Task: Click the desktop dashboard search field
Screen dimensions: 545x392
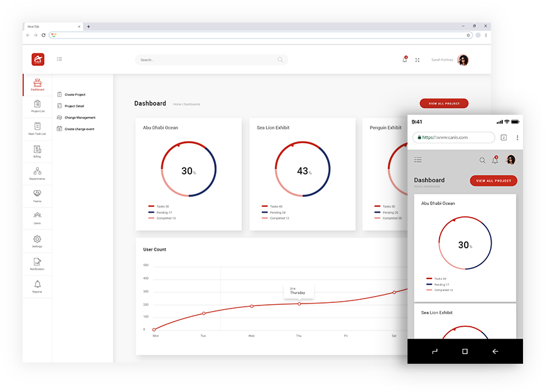Action: (x=207, y=60)
